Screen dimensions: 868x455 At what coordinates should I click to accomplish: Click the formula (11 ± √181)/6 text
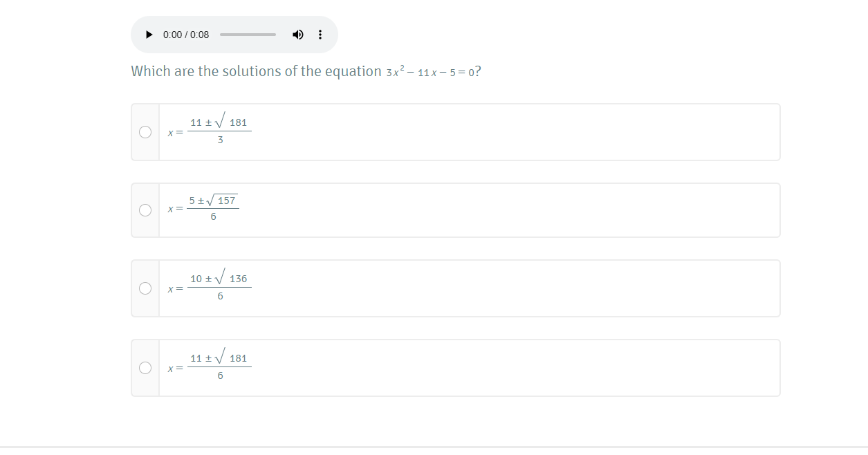click(x=219, y=366)
